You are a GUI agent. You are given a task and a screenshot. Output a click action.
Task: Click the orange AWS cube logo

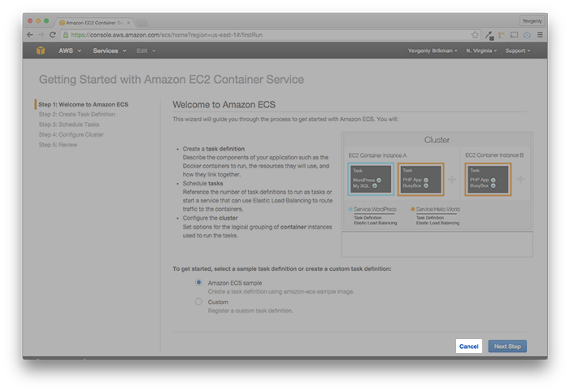(41, 50)
